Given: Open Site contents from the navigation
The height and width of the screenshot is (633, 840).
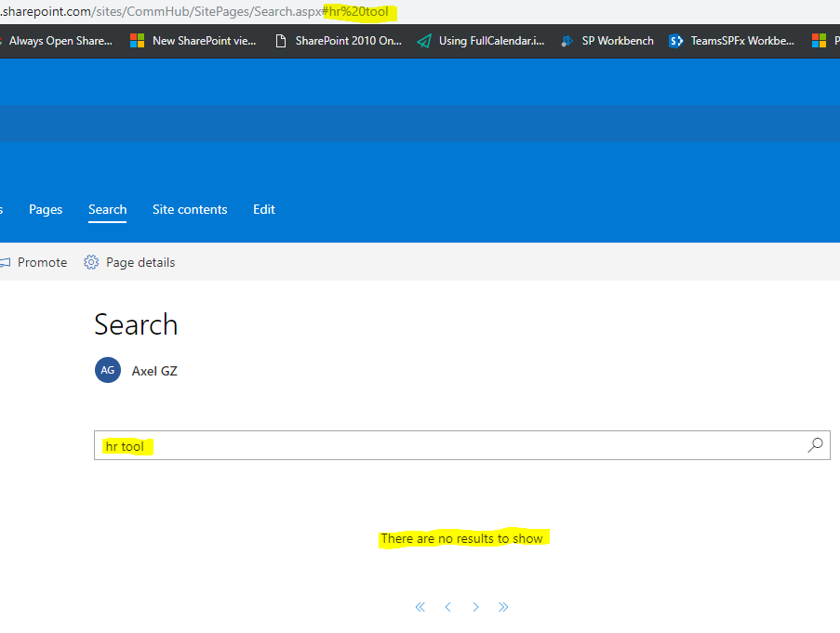Looking at the screenshot, I should pos(190,209).
